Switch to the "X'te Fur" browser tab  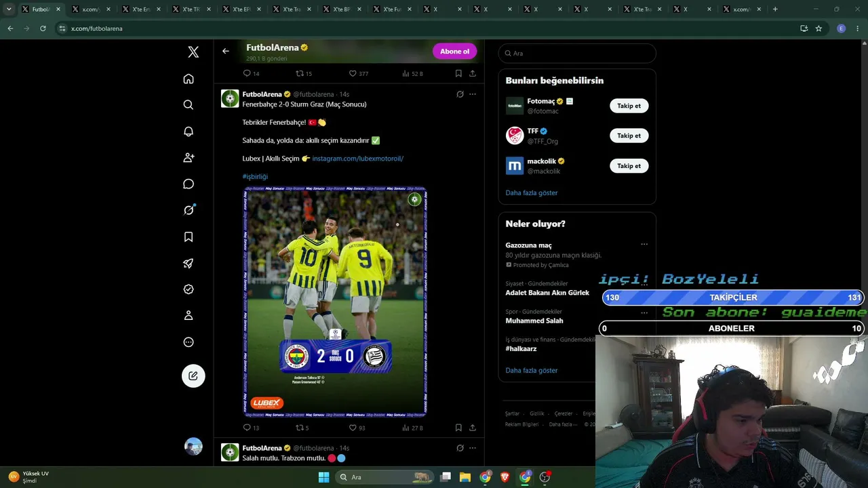(391, 9)
